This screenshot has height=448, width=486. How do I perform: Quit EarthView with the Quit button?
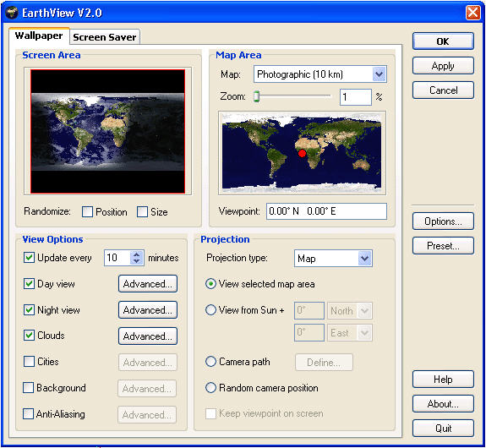tap(443, 429)
